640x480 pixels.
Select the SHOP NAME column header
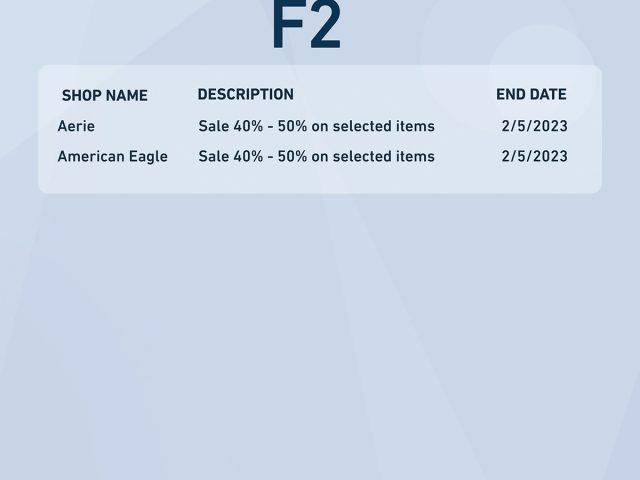pyautogui.click(x=105, y=96)
